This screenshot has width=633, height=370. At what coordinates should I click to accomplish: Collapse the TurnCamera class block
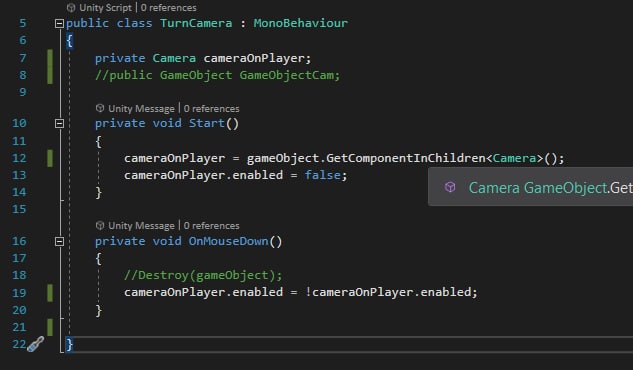tap(59, 23)
